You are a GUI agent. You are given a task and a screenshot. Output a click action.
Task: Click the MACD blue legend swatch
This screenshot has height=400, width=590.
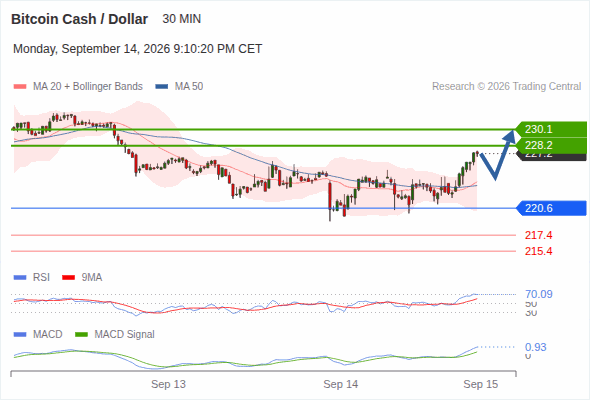pos(20,335)
